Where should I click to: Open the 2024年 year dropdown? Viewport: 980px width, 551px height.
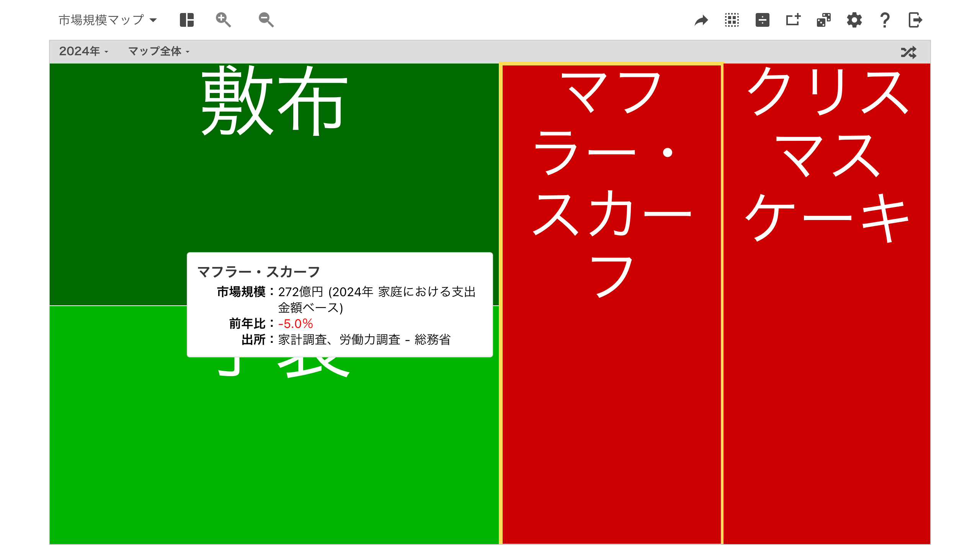pyautogui.click(x=83, y=51)
